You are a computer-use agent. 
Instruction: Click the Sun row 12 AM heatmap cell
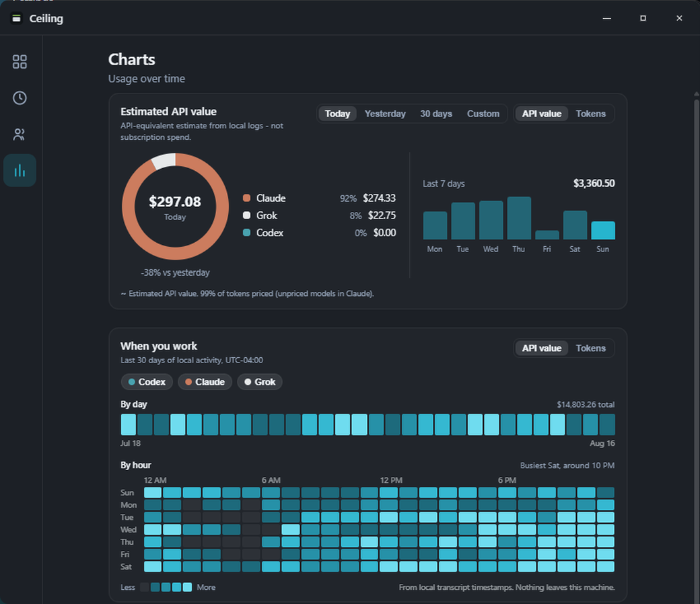(153, 492)
